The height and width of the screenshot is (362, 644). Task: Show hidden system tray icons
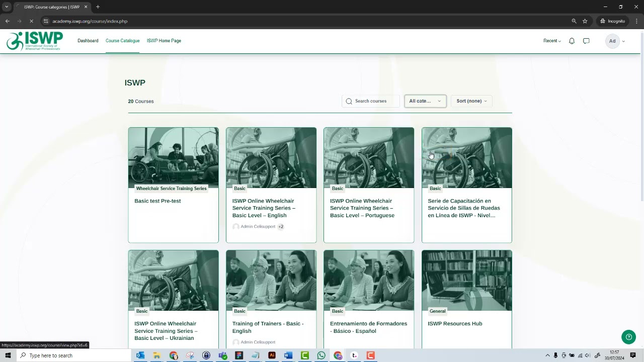click(x=547, y=355)
